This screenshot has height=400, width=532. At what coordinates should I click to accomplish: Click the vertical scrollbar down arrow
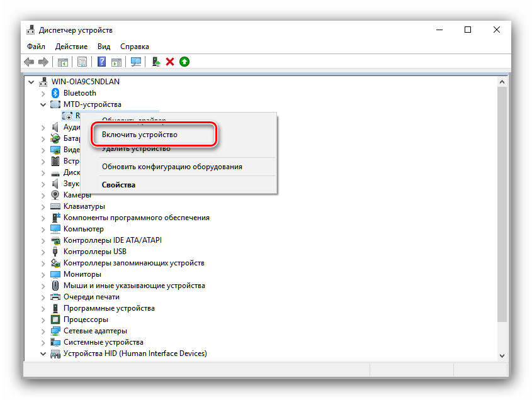(501, 355)
